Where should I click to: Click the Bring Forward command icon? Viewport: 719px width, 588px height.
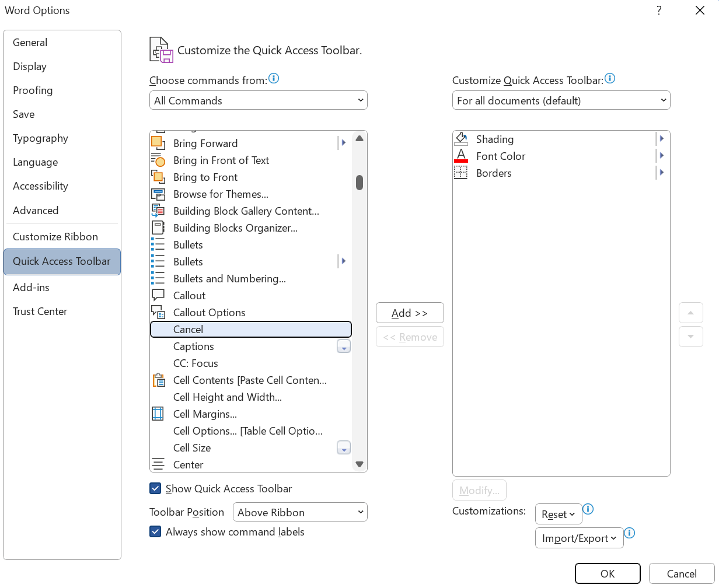tap(158, 143)
